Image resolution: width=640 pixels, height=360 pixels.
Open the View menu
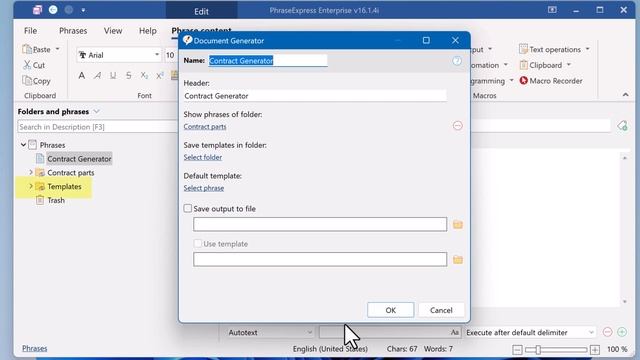coord(113,31)
